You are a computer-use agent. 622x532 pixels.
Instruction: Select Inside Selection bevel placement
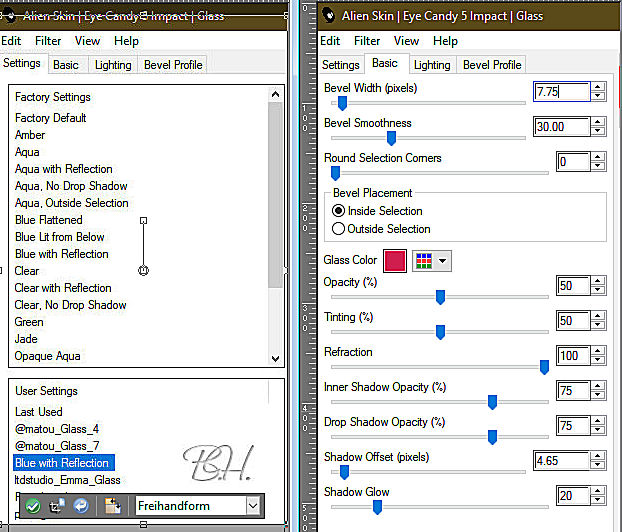click(338, 211)
